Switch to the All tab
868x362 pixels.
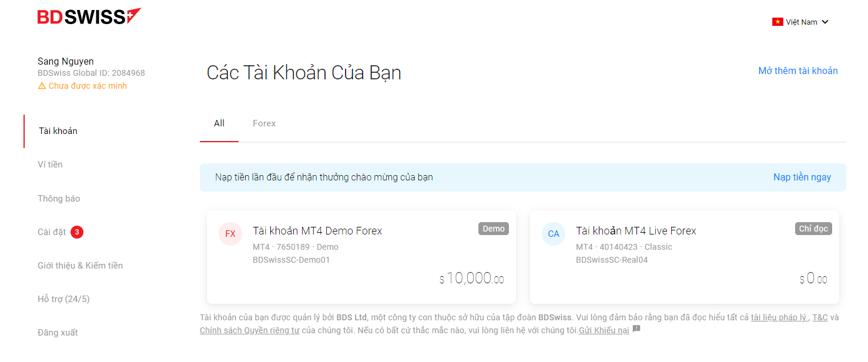[x=219, y=123]
